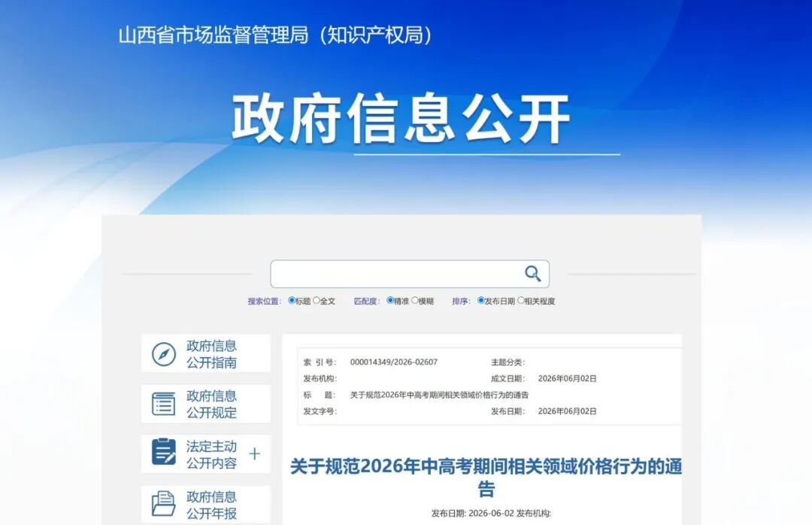
Task: Open 政府信息公开规定 menu item
Action: pyautogui.click(x=205, y=404)
